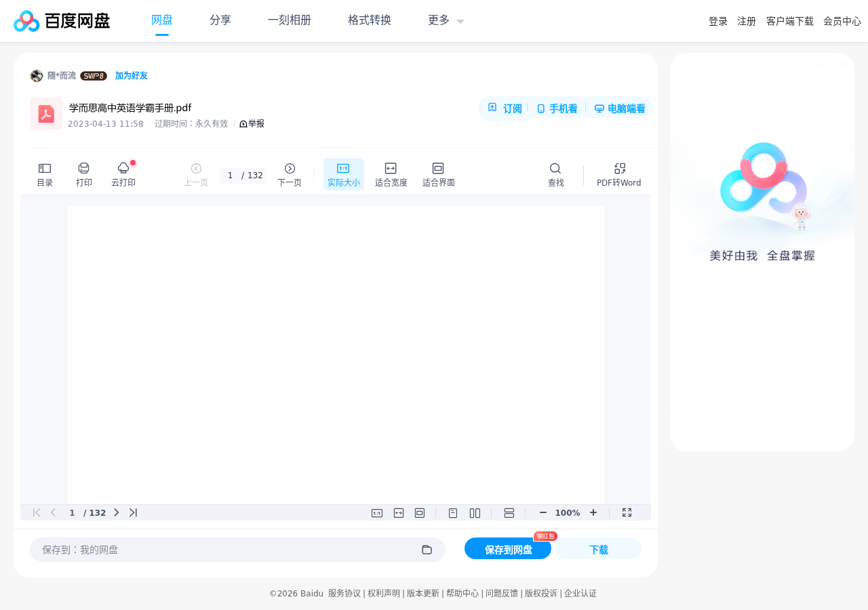Open the 网盘 tab
This screenshot has width=868, height=610.
[162, 20]
